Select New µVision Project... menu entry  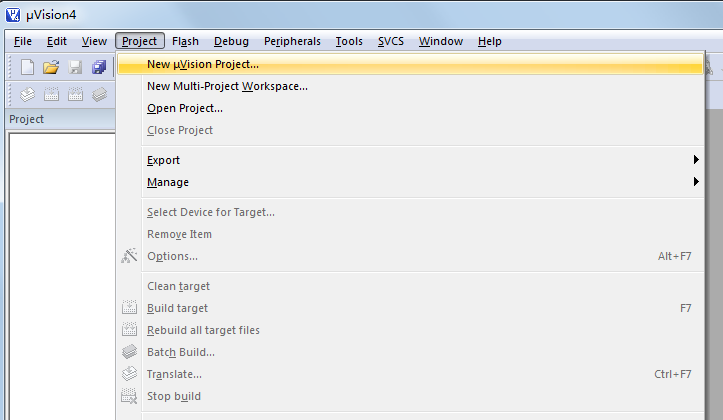click(202, 64)
